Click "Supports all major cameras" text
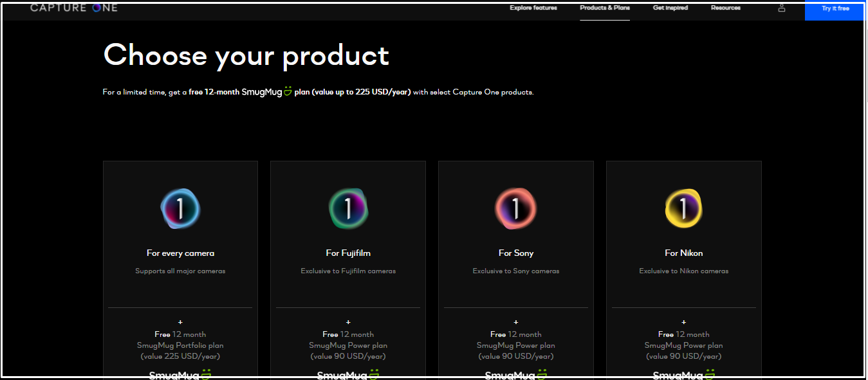This screenshot has height=380, width=868. point(180,271)
